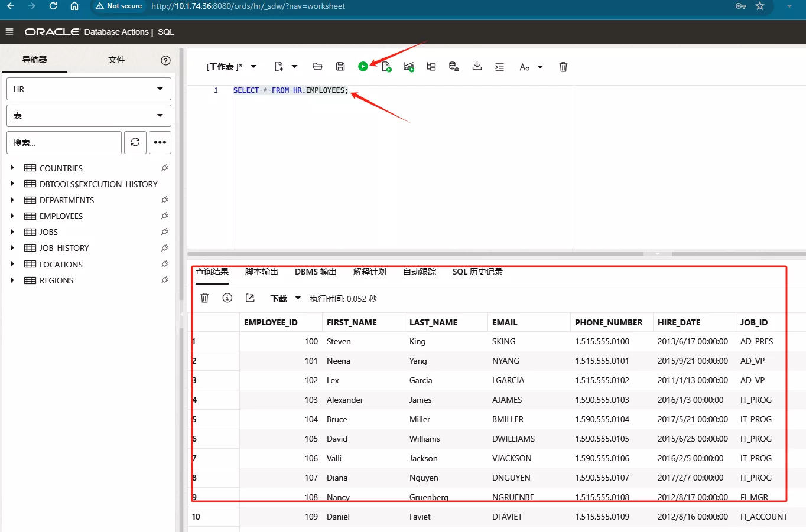806x532 pixels.
Task: Click the Autotrace chart icon
Action: tap(408, 67)
